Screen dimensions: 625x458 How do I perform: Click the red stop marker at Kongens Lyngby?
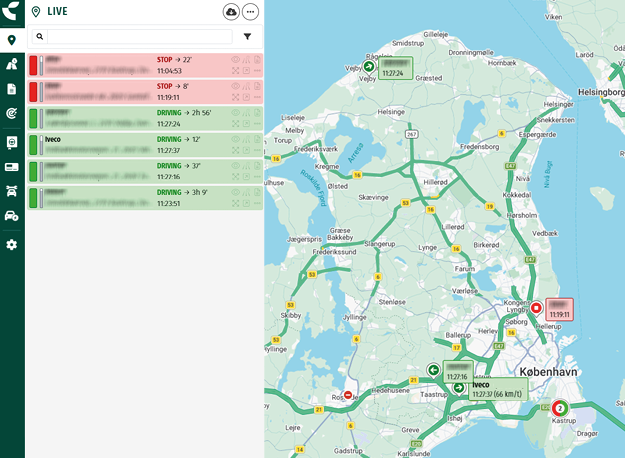click(537, 309)
